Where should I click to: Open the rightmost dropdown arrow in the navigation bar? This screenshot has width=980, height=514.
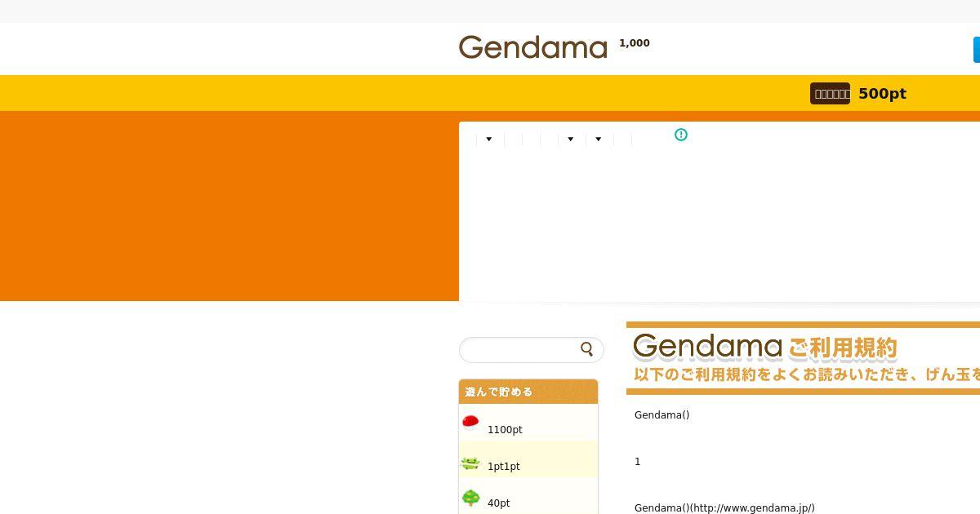(599, 140)
